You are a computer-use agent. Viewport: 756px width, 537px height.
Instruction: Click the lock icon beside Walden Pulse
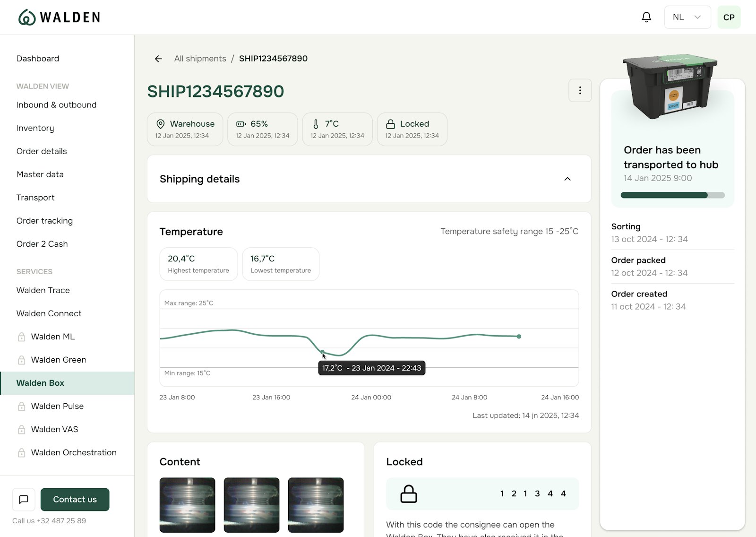pos(21,407)
